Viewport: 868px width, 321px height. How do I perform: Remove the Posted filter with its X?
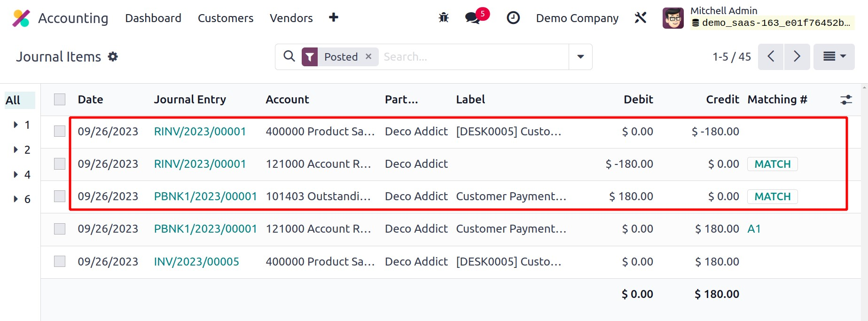click(368, 56)
